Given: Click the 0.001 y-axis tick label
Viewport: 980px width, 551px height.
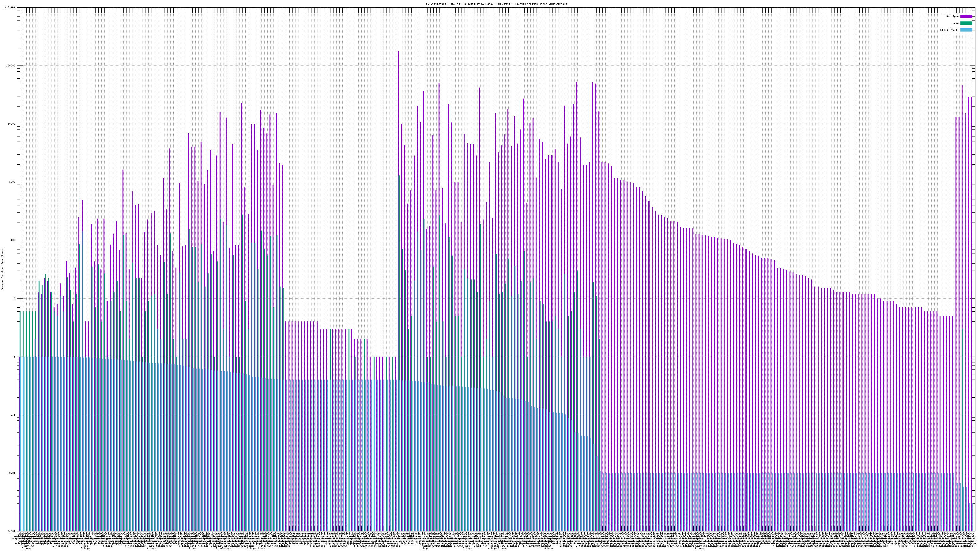Looking at the screenshot, I should click(x=11, y=531).
